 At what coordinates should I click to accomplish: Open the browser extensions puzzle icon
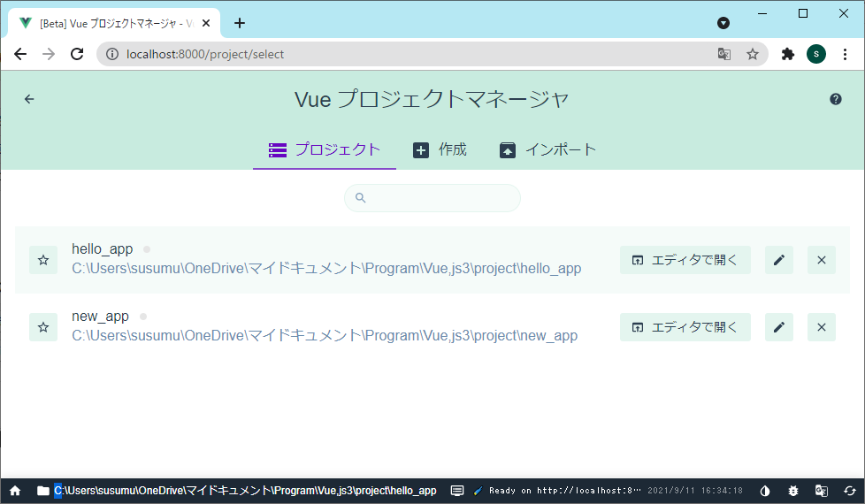pyautogui.click(x=788, y=54)
